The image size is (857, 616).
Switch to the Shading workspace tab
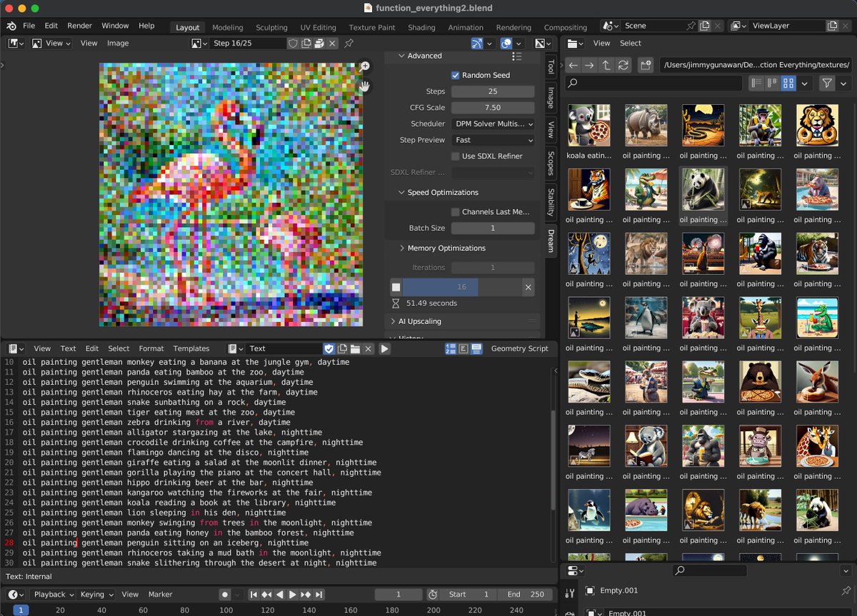[x=421, y=28]
